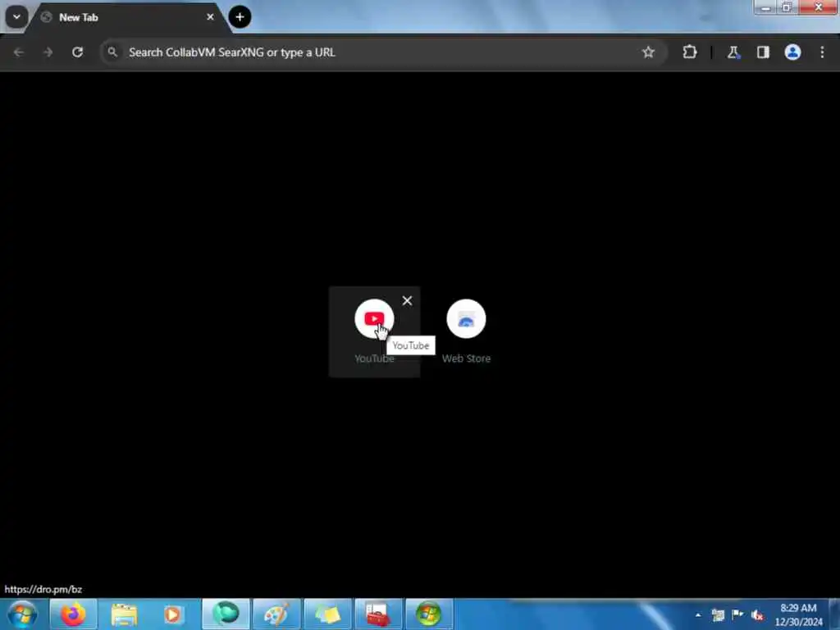This screenshot has width=840, height=630.
Task: Restore down the browser window
Action: point(787,7)
